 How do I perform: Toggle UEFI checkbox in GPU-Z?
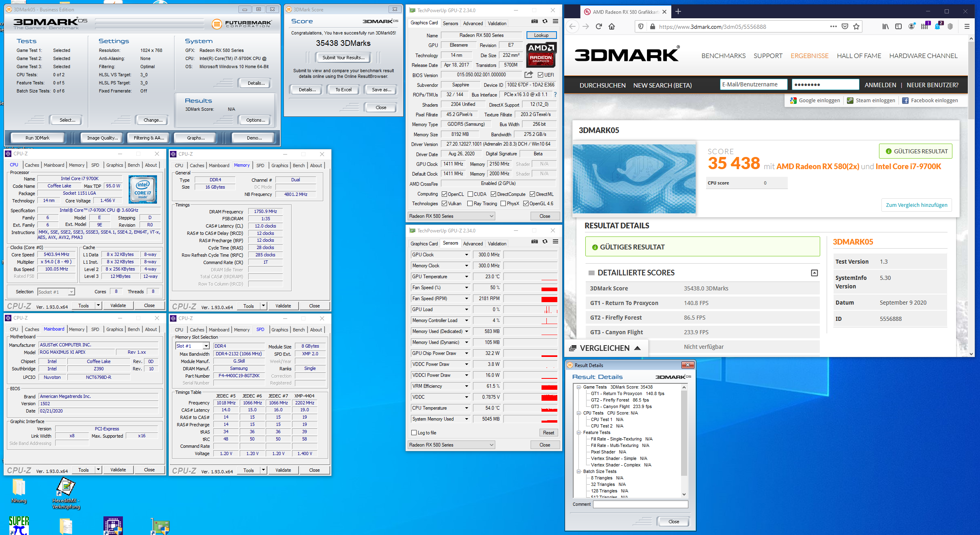(x=540, y=75)
